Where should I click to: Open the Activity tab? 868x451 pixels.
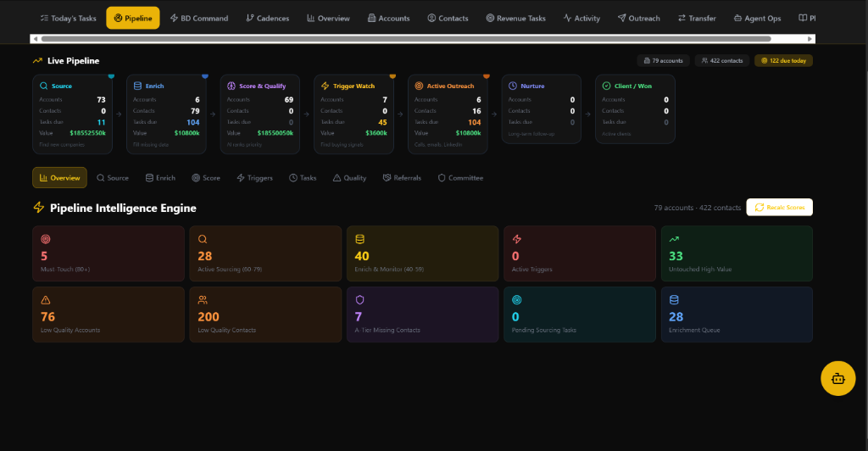581,19
